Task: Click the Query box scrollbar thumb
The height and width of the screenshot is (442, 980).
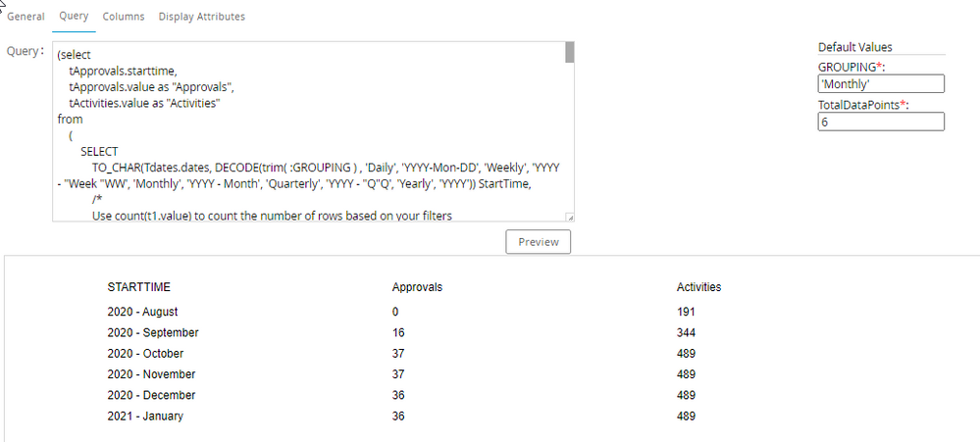Action: [569, 53]
